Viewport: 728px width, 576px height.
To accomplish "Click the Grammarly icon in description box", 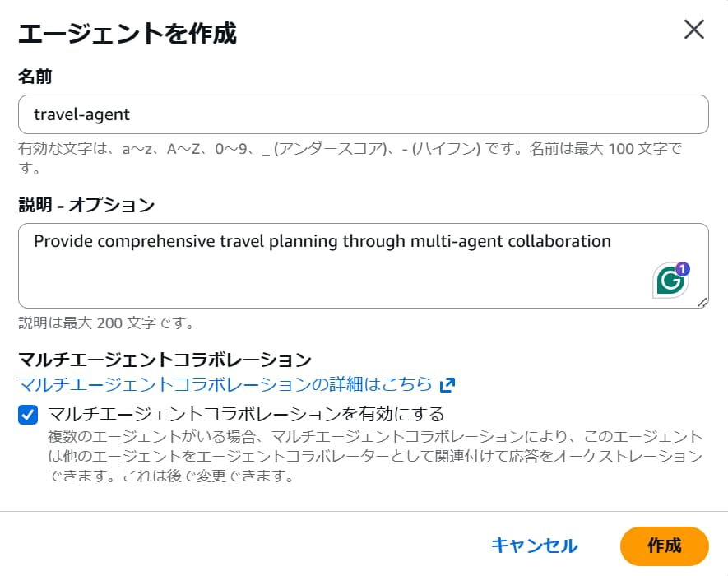I will [670, 281].
